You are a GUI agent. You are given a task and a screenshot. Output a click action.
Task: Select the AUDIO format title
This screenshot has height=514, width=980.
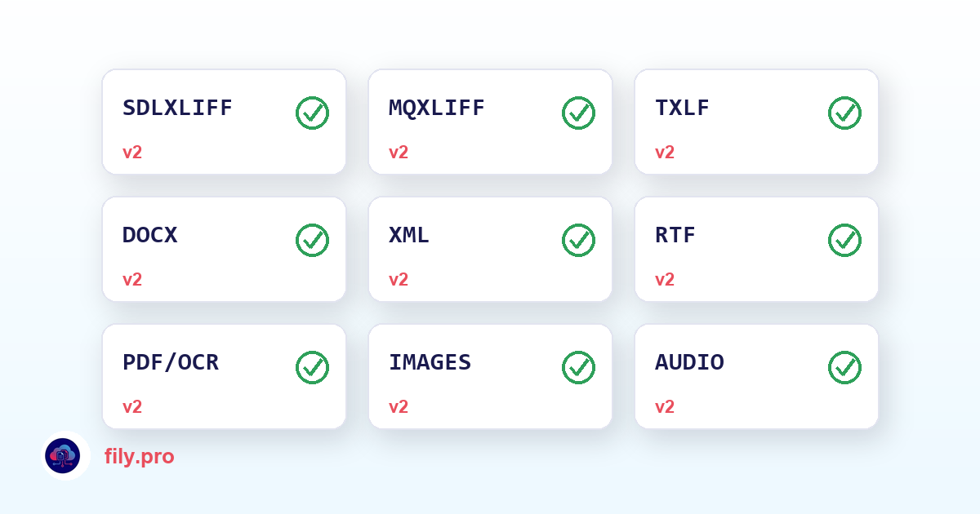[689, 362]
